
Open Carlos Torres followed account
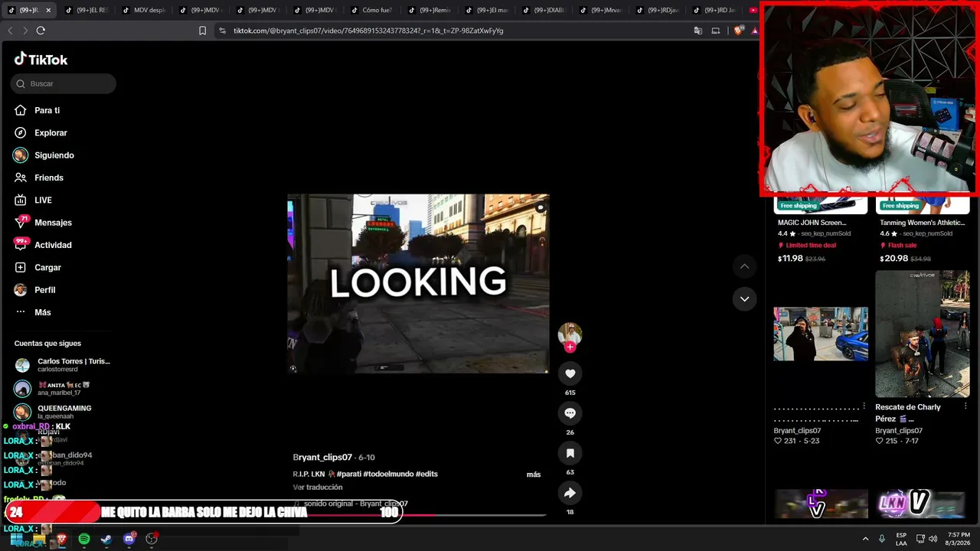tap(63, 365)
